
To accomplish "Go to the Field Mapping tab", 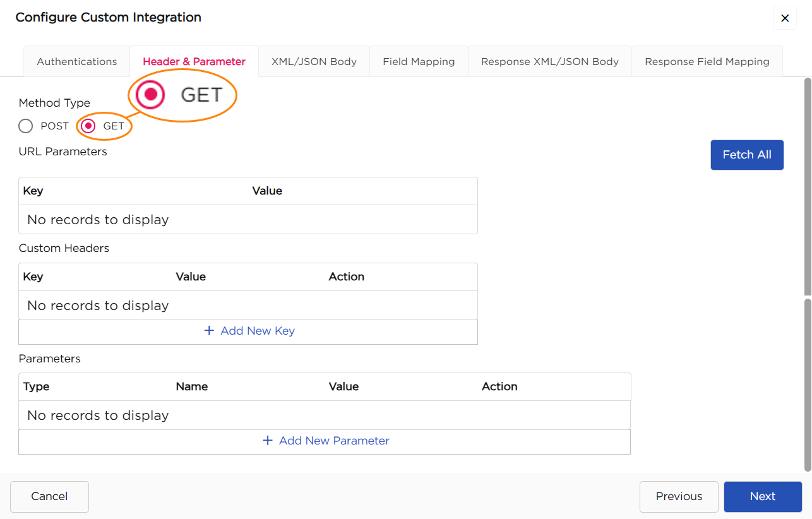I will pyautogui.click(x=419, y=62).
